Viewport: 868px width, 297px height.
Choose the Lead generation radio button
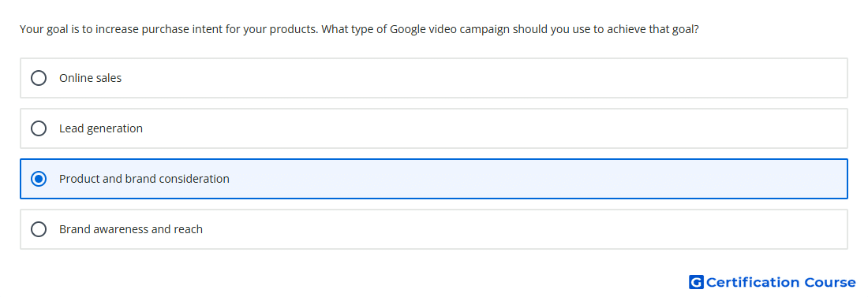pyautogui.click(x=39, y=128)
